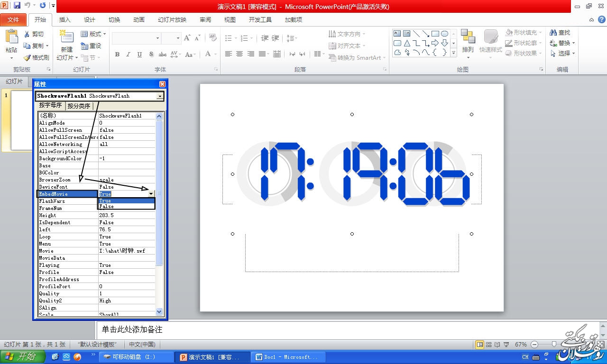Switch to slide sorter view in status bar
Screen dimensions: 607x364
click(488, 345)
